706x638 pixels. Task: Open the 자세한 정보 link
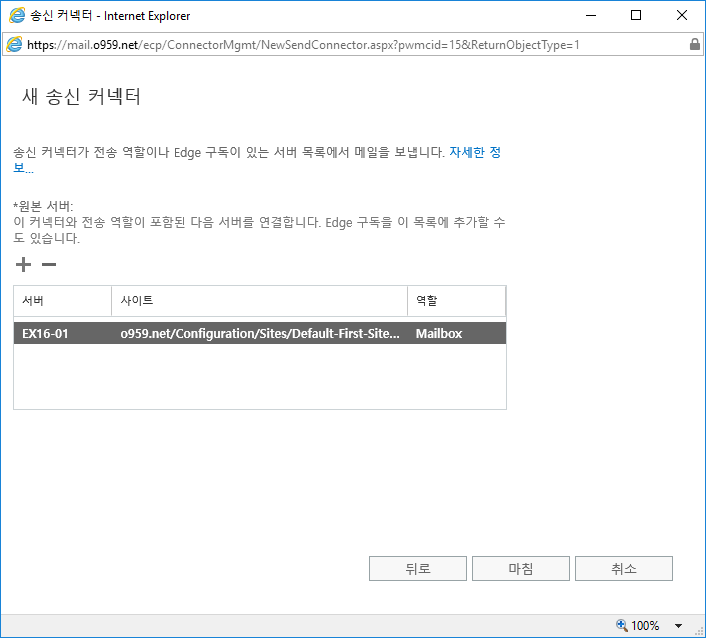(475, 152)
